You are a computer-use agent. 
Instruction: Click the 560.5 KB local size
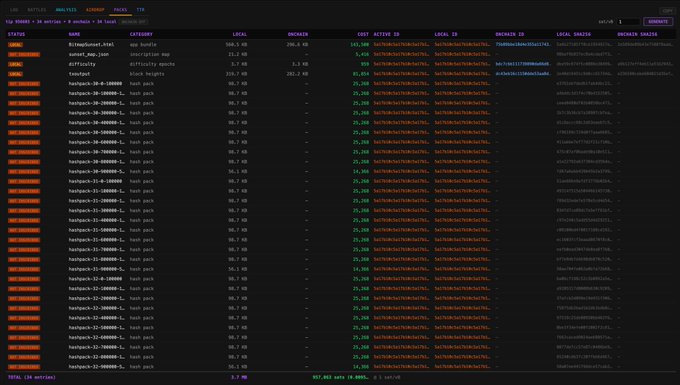236,45
